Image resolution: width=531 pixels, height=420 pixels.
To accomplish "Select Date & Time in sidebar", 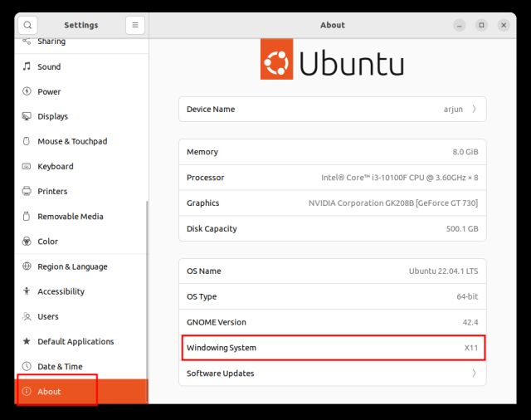I will [81, 367].
